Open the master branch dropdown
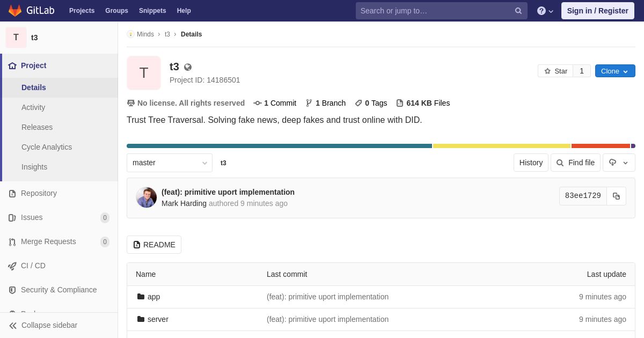 (170, 163)
